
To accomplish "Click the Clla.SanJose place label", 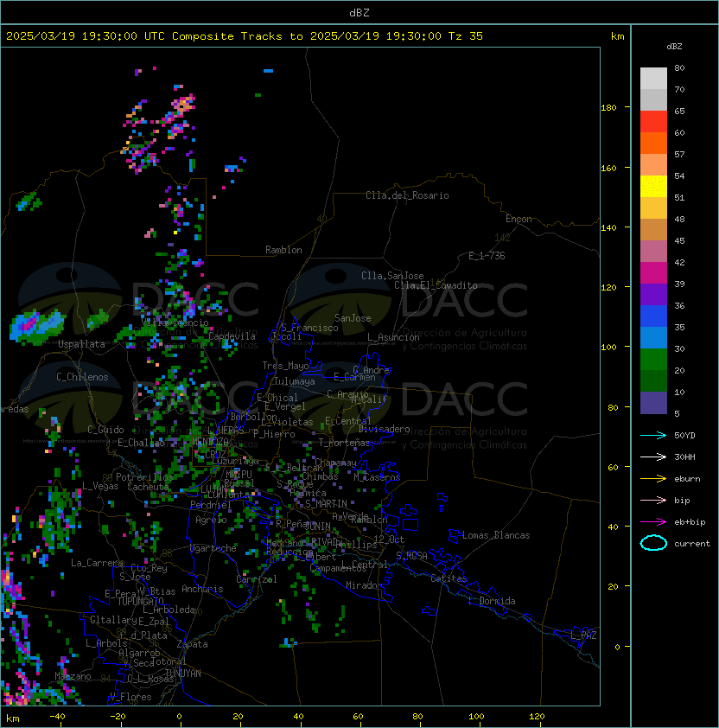I will pyautogui.click(x=392, y=276).
